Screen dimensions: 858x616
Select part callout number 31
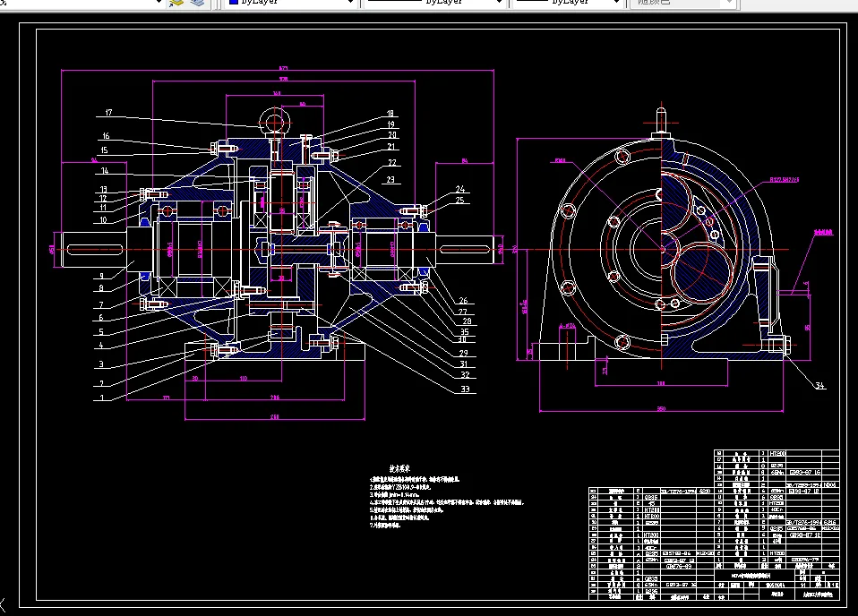[463, 364]
